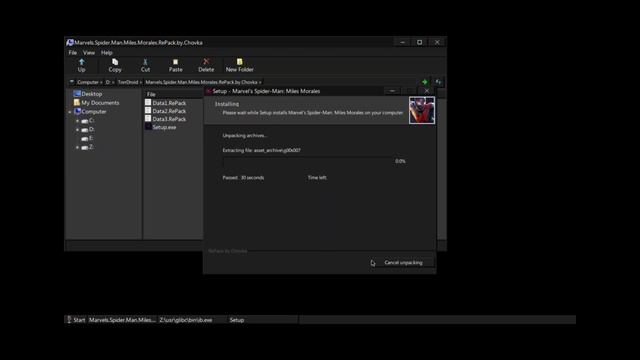Select Data2.RePack file

tap(169, 111)
